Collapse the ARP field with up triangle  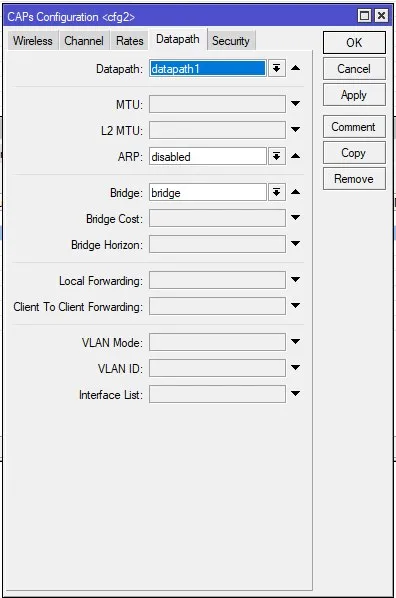(x=295, y=156)
